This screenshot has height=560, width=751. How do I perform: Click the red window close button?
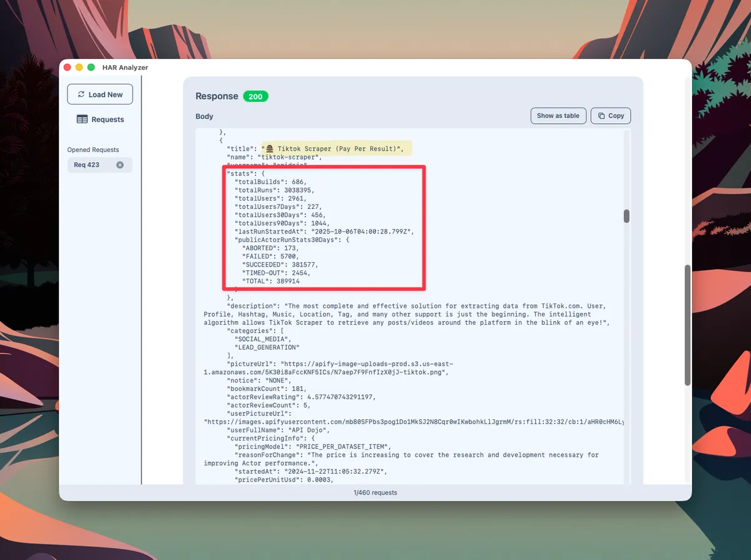(x=68, y=68)
